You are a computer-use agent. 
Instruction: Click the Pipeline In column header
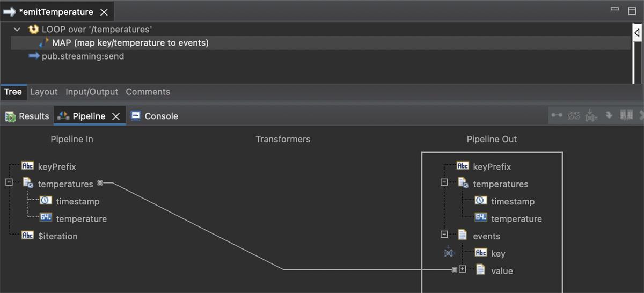tap(72, 139)
